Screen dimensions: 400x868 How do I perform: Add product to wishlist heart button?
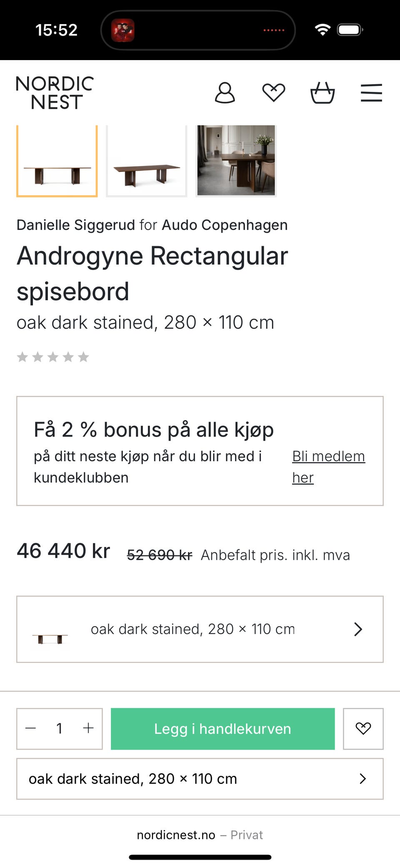(363, 729)
